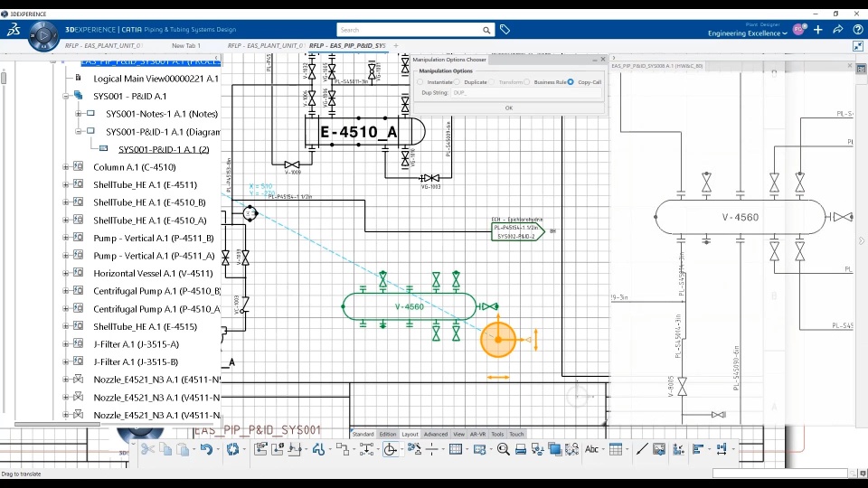Click the magnifier zoom icon in toolbar
868x488 pixels.
(504, 449)
